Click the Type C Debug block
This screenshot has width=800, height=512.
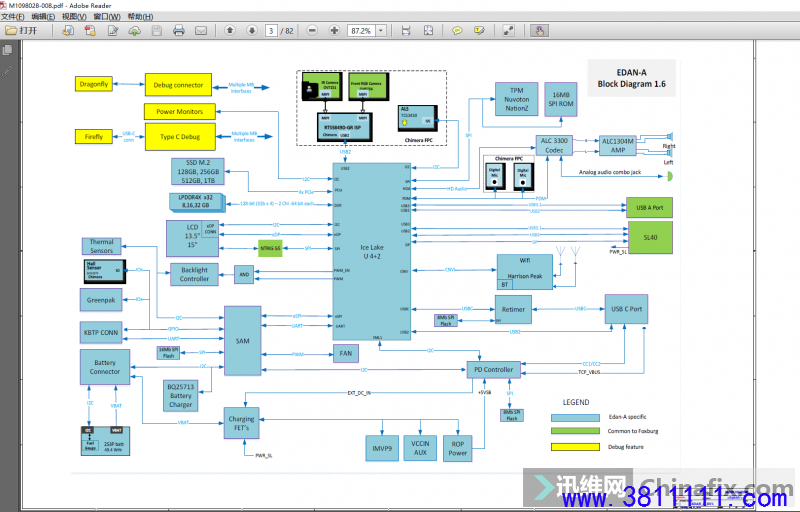coord(180,137)
